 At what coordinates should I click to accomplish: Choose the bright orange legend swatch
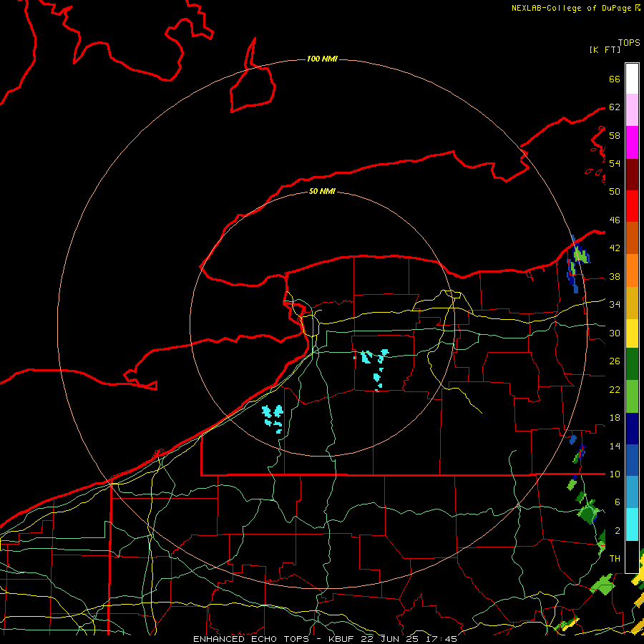[x=632, y=270]
